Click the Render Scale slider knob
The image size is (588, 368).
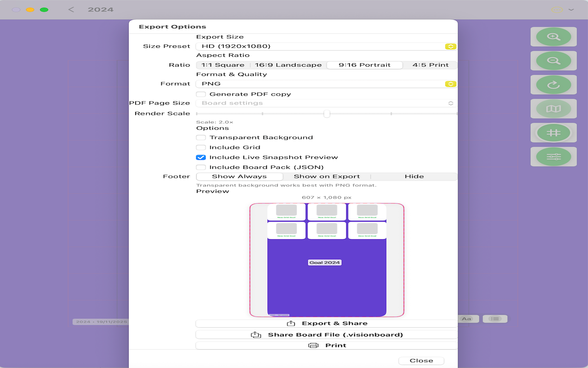tap(327, 114)
